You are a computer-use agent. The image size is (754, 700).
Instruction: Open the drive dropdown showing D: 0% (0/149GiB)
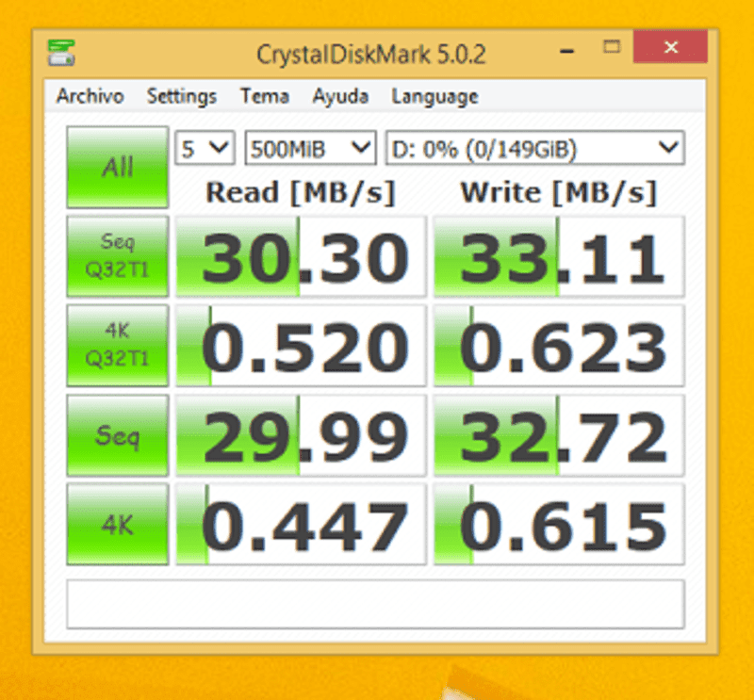pos(535,148)
